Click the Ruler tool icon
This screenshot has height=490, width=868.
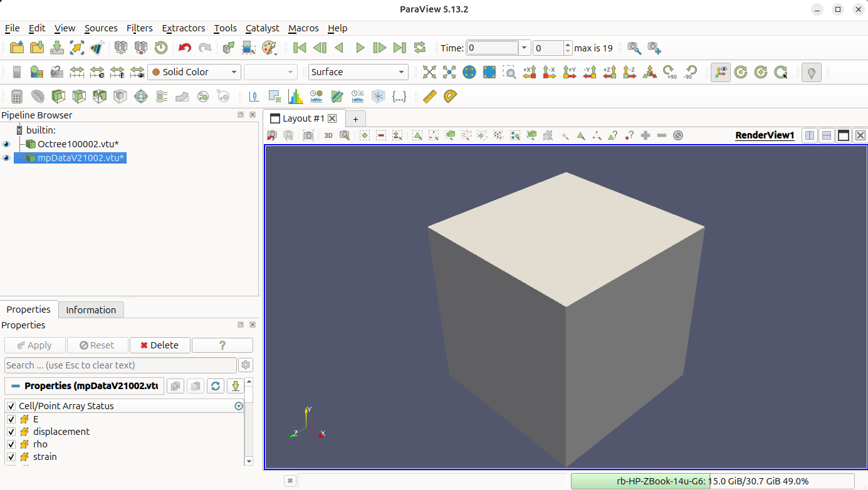point(429,96)
